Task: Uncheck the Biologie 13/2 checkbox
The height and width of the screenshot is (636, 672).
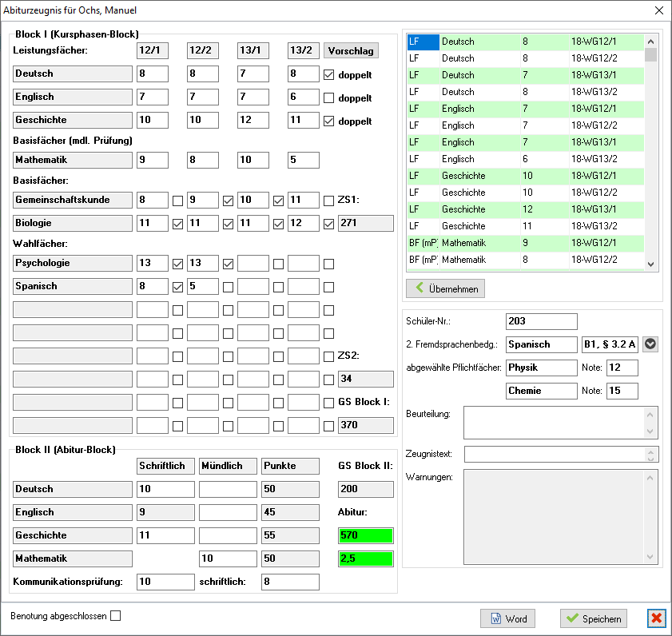Action: pos(328,224)
